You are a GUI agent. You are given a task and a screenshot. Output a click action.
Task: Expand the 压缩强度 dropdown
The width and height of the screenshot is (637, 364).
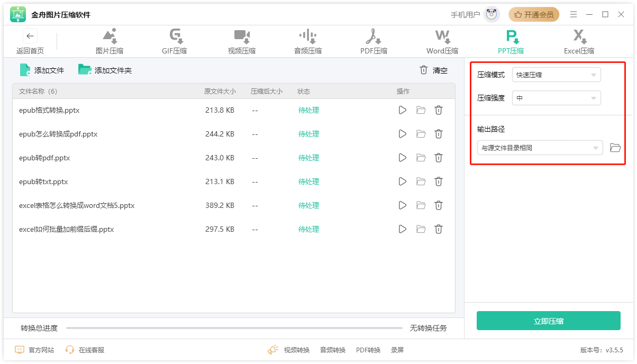pyautogui.click(x=557, y=98)
